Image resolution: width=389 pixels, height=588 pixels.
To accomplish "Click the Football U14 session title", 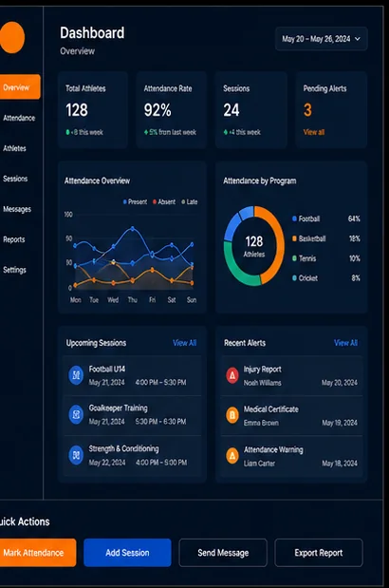I will [107, 369].
